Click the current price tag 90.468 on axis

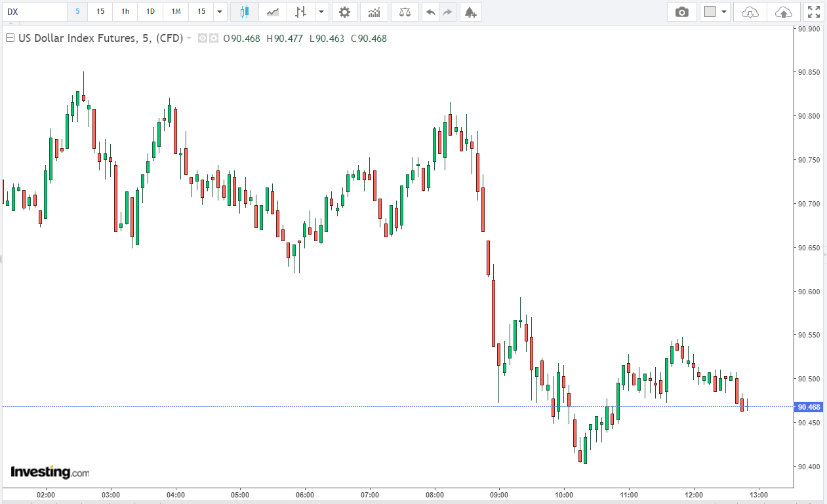coord(809,407)
